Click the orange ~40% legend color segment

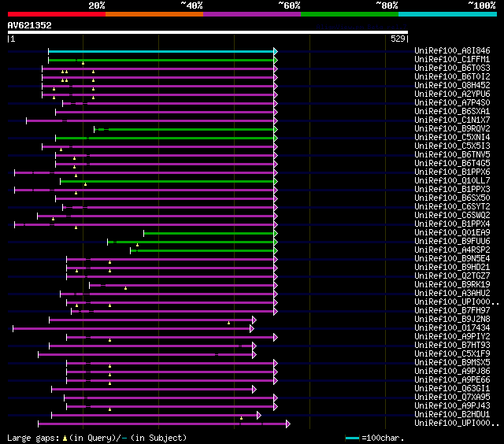click(x=154, y=14)
